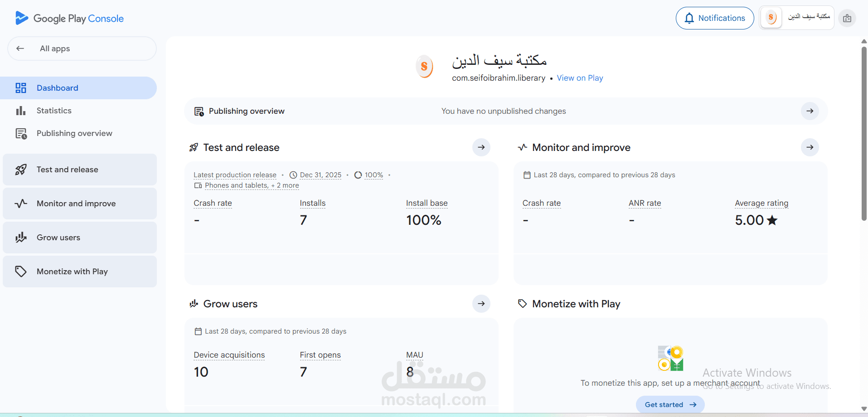Open Monitor and improve card arrow
868x417 pixels.
810,147
